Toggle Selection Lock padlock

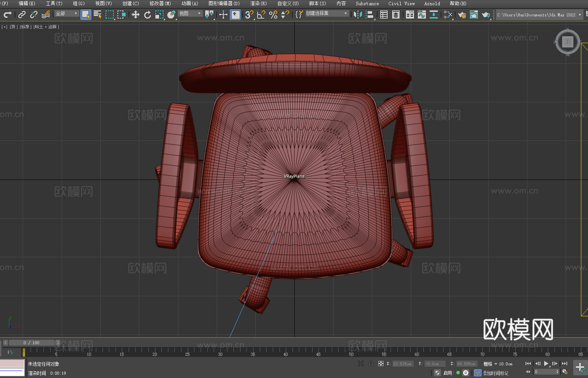371,364
